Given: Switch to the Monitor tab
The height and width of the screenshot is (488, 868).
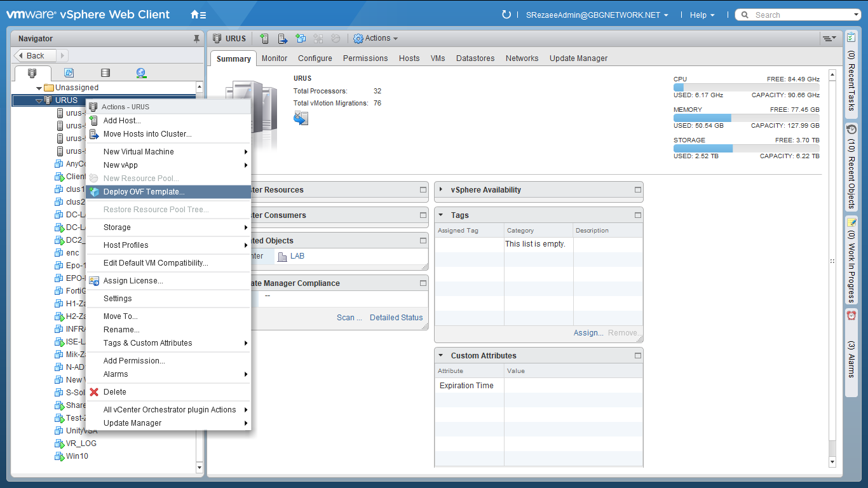Looking at the screenshot, I should 275,58.
